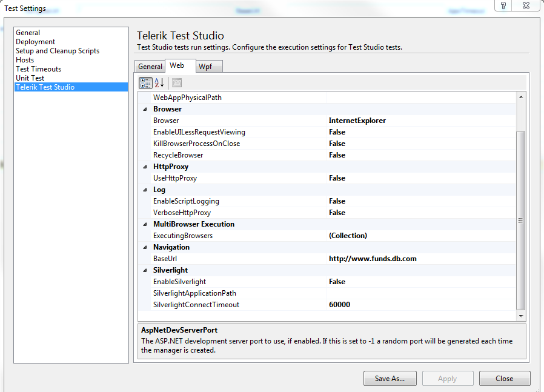Click the Categorized view icon

[145, 83]
